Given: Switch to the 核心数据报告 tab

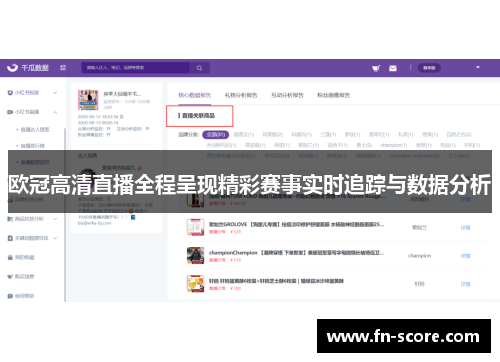Looking at the screenshot, I should (195, 95).
